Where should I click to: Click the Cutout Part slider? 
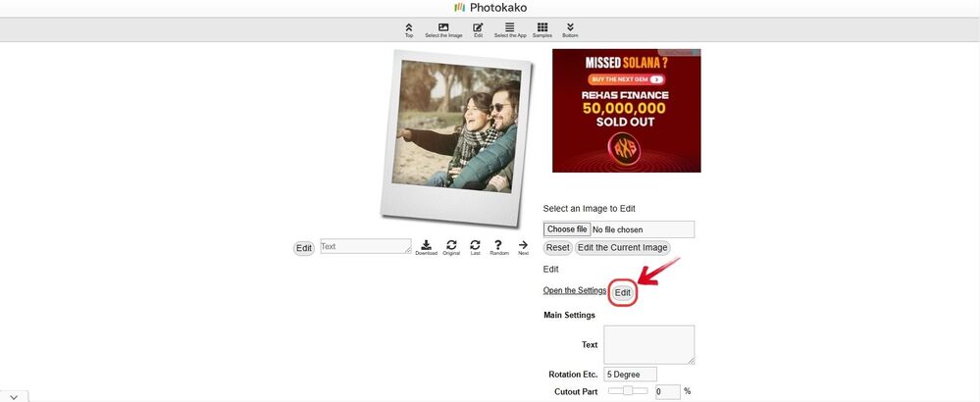627,390
